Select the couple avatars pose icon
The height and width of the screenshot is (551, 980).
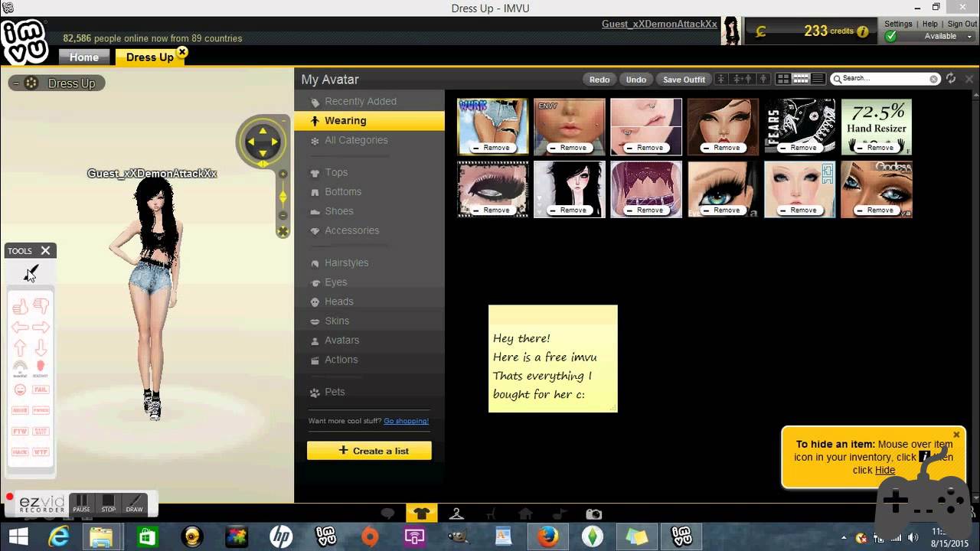(742, 79)
